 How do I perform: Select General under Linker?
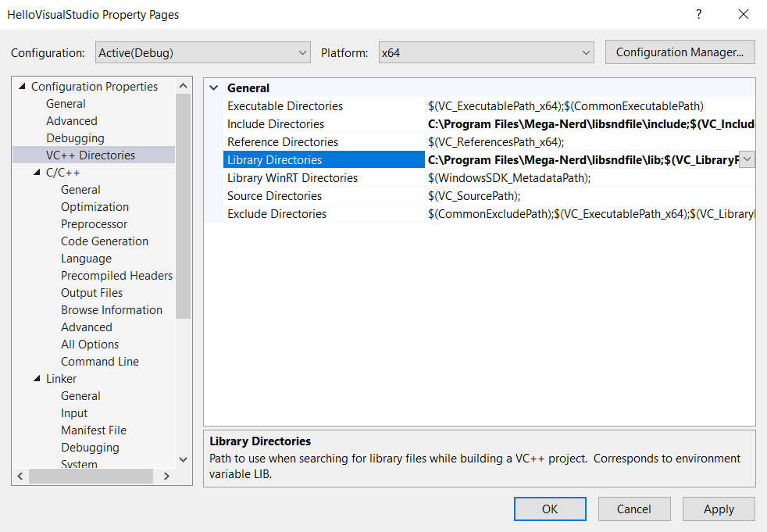point(80,395)
